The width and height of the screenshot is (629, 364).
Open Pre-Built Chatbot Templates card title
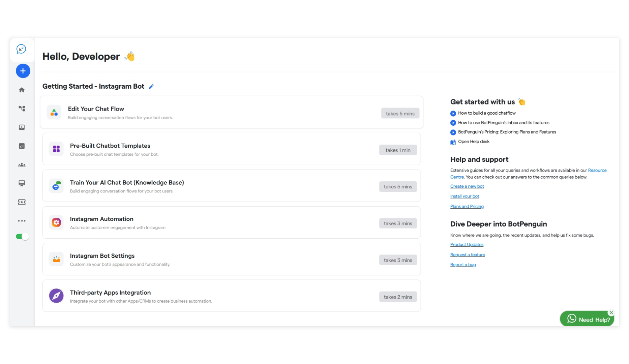coord(110,146)
